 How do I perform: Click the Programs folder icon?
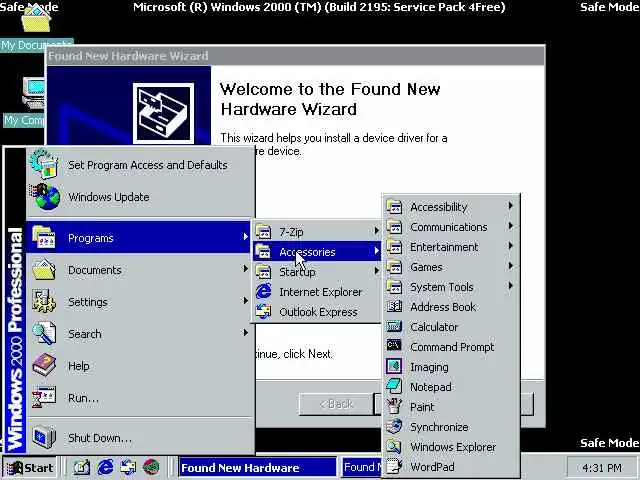tap(44, 237)
